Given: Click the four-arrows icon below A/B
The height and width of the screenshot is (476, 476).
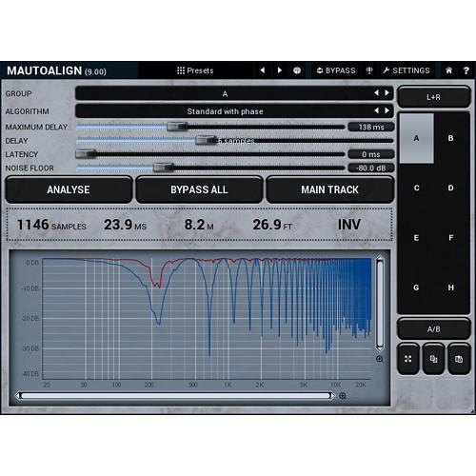Looking at the screenshot, I should 408,359.
